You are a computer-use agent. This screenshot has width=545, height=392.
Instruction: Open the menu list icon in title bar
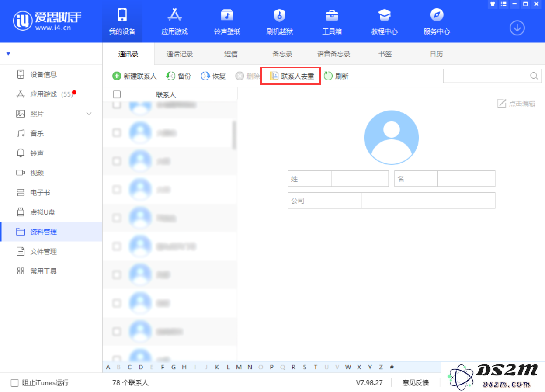coord(503,4)
